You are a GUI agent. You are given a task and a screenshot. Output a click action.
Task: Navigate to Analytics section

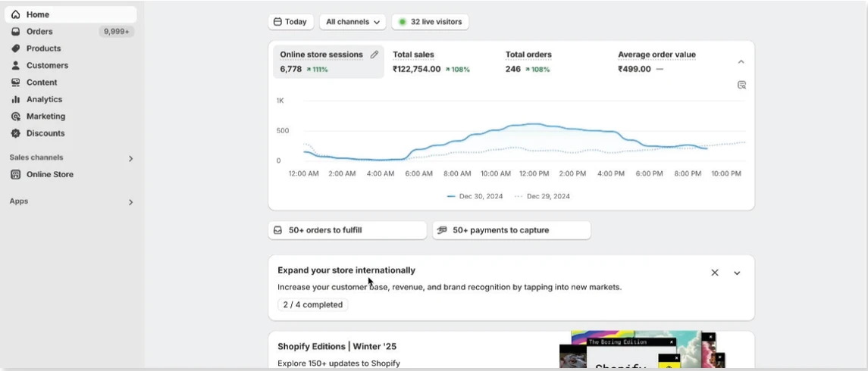(71, 99)
